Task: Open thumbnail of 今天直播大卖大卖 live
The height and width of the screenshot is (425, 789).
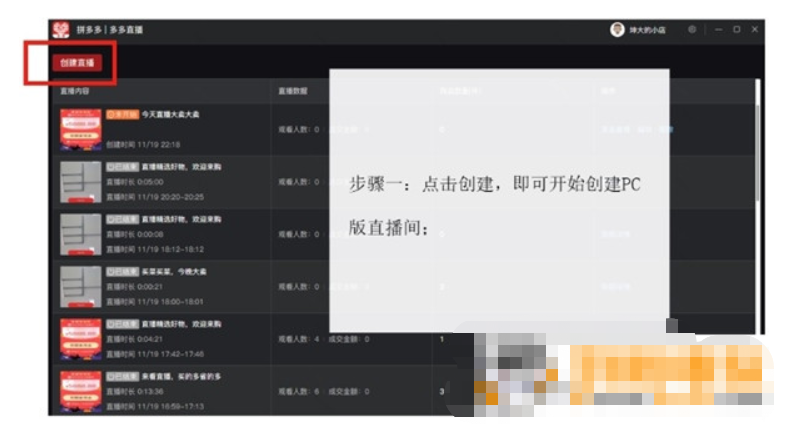Action: [x=81, y=129]
